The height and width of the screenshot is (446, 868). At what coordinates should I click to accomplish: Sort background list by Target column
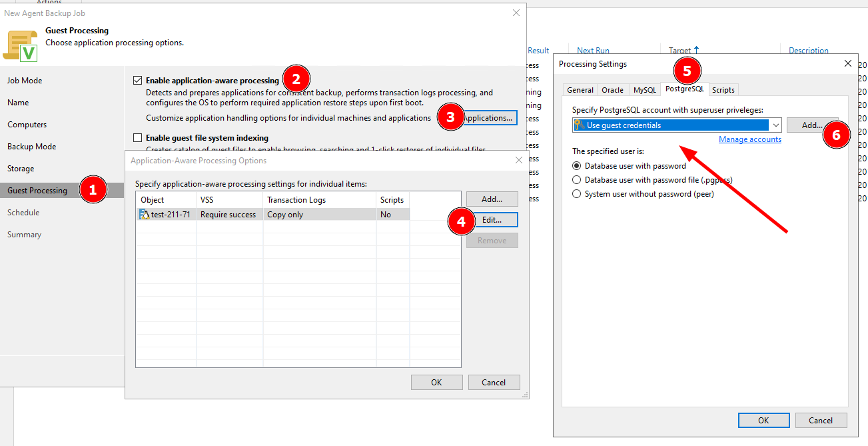pyautogui.click(x=680, y=51)
